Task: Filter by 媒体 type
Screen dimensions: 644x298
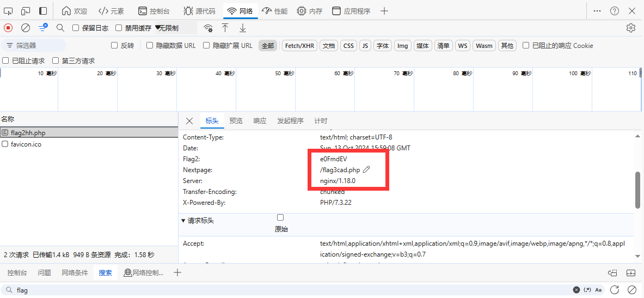Action: [422, 46]
